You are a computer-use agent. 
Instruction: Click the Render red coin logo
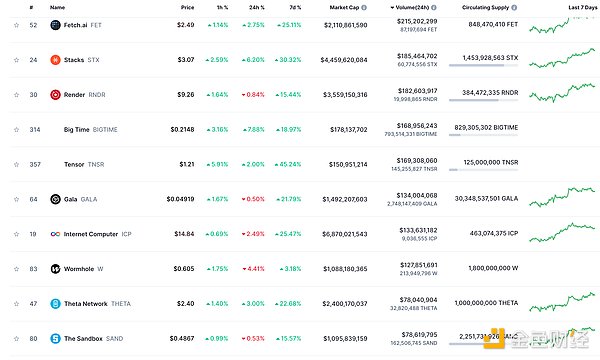[55, 95]
